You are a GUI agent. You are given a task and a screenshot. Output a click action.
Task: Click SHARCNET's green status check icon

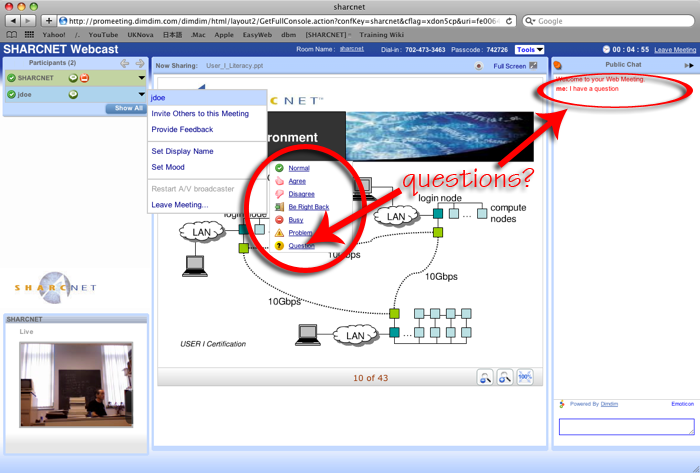(11, 78)
